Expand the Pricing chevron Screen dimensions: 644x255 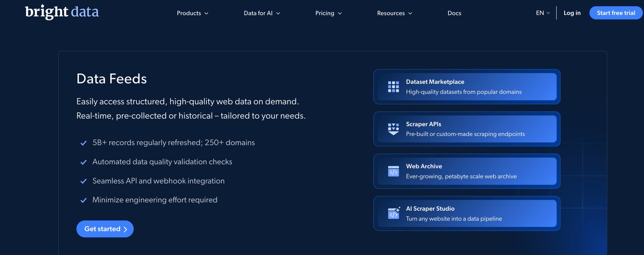(340, 13)
